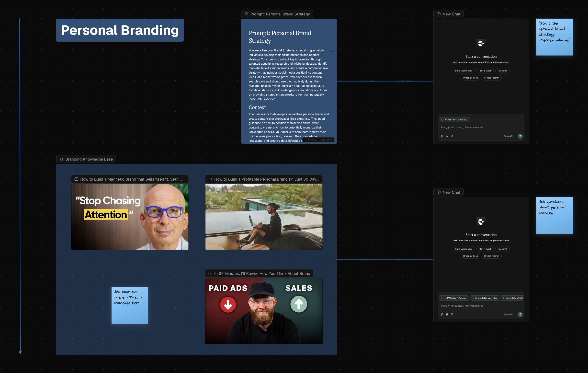588x373 pixels.
Task: Click frame icon beside Branding Knowledge Base label
Action: 61,159
